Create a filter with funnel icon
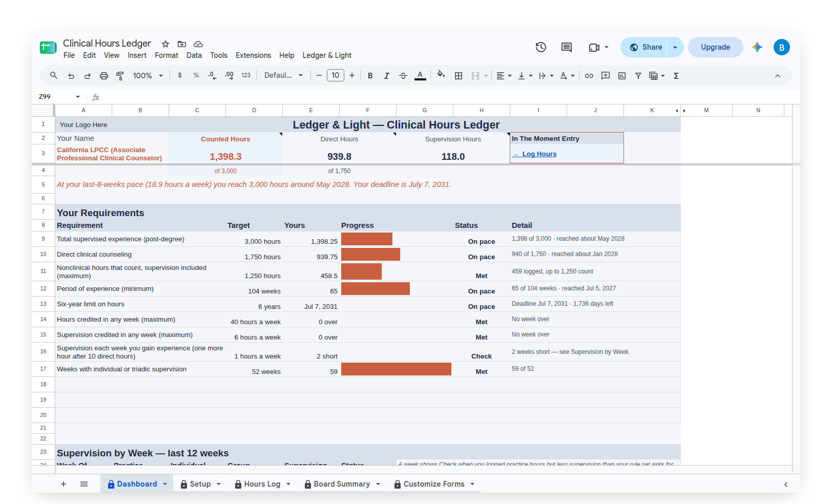 pyautogui.click(x=638, y=76)
